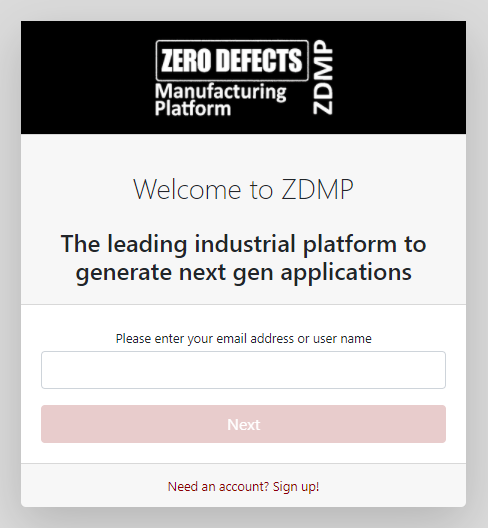Focus the email address or user name field
The image size is (488, 528).
(243, 370)
